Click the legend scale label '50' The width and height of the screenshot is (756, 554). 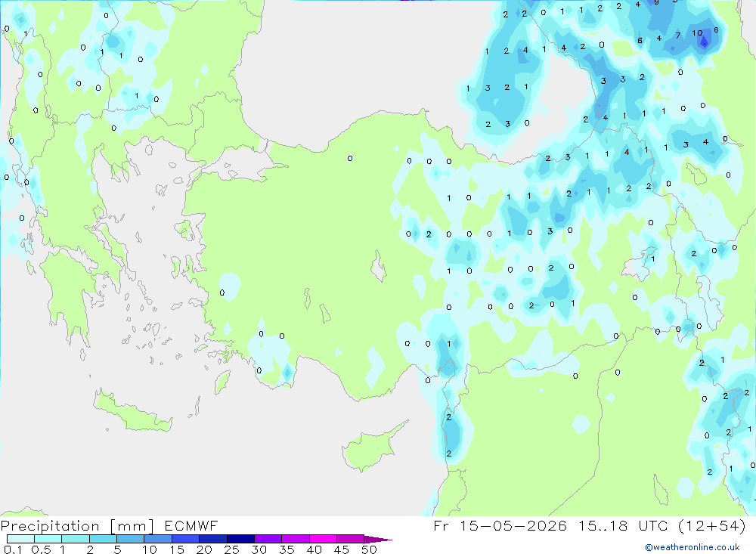[369, 549]
